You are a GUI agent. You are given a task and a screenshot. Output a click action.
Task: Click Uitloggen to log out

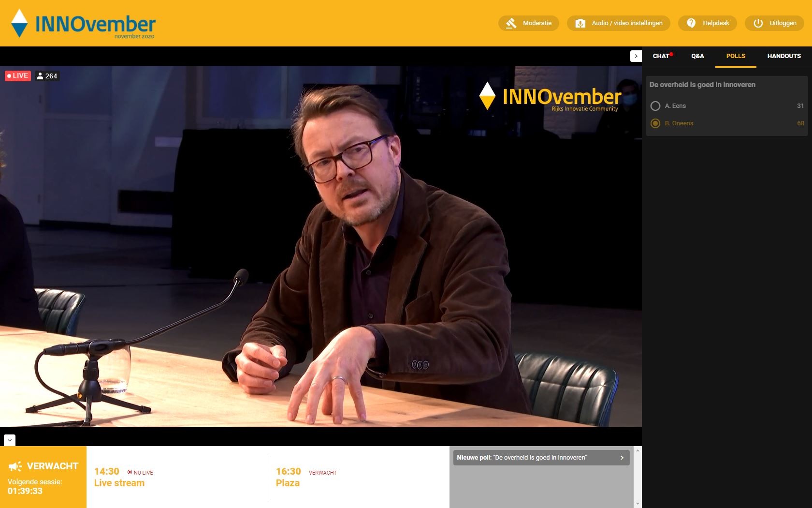(774, 23)
